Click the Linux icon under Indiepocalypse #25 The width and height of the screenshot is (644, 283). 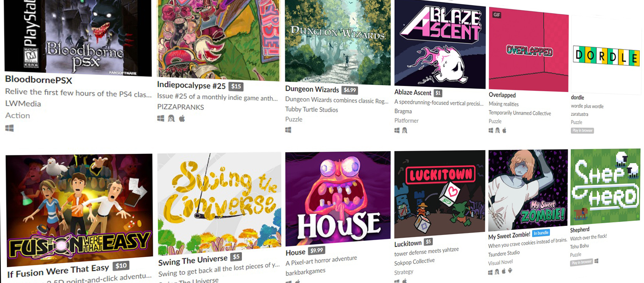point(171,118)
